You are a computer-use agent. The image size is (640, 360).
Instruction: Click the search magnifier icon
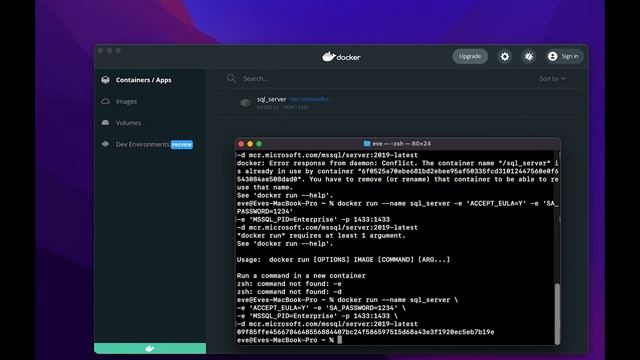231,78
